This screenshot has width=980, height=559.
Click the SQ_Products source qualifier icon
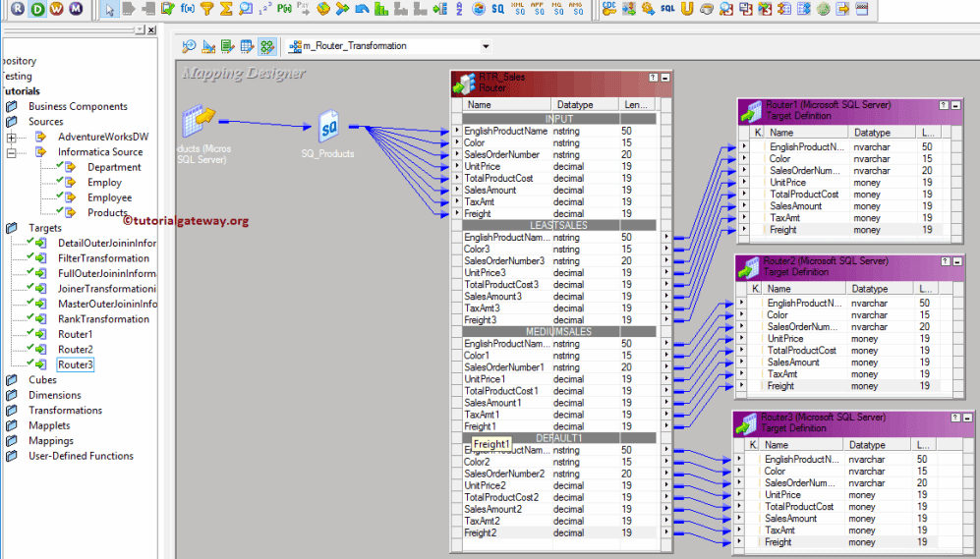[328, 128]
